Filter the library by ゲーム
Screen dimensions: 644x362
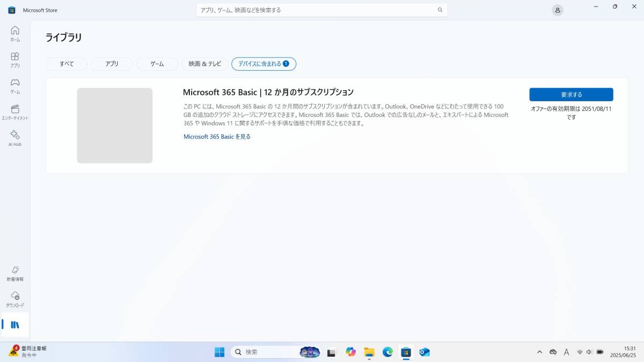point(157,64)
